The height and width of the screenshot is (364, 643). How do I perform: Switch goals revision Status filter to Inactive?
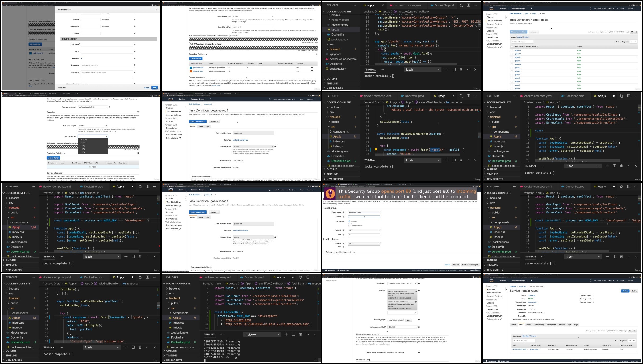[526, 37]
